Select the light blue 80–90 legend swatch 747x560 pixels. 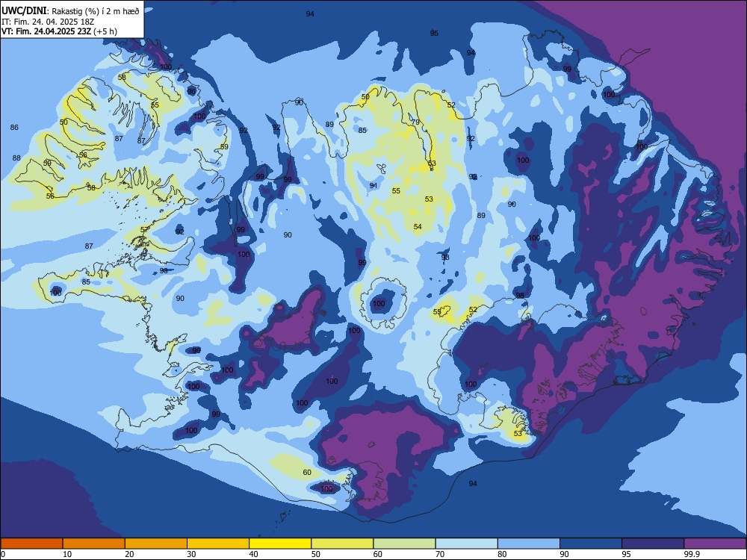(529, 544)
